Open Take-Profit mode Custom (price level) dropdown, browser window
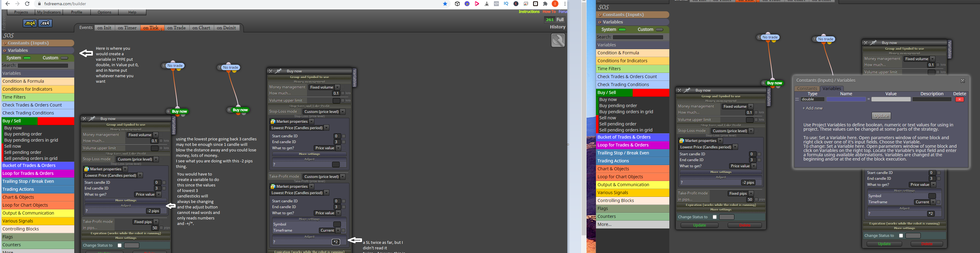Image resolution: width=980 pixels, height=253 pixels. point(324,177)
